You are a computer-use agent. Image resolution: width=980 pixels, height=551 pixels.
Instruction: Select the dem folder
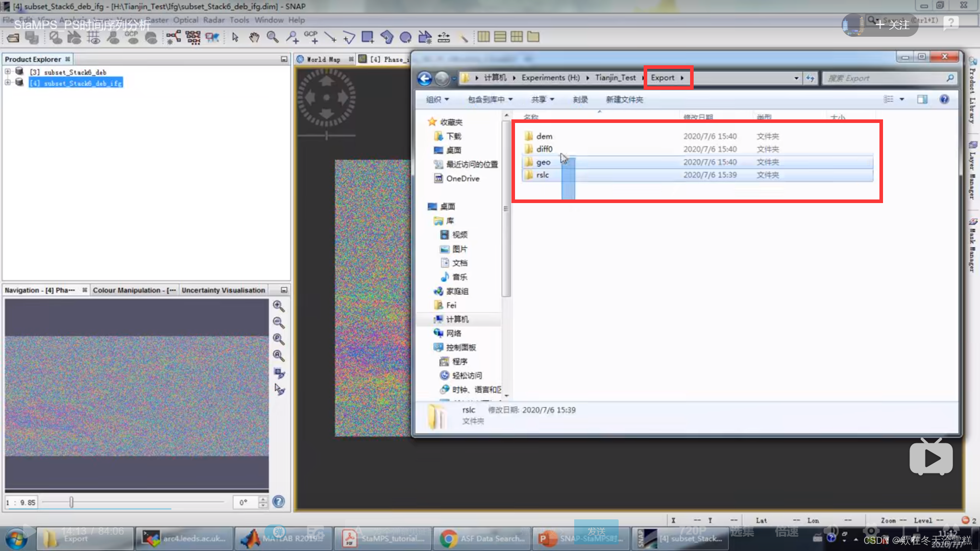(544, 136)
